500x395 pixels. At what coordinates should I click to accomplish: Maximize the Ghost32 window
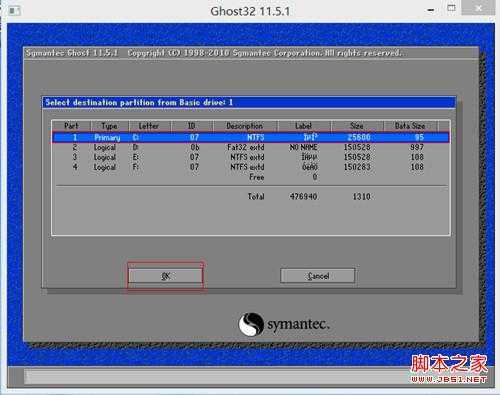pos(451,8)
